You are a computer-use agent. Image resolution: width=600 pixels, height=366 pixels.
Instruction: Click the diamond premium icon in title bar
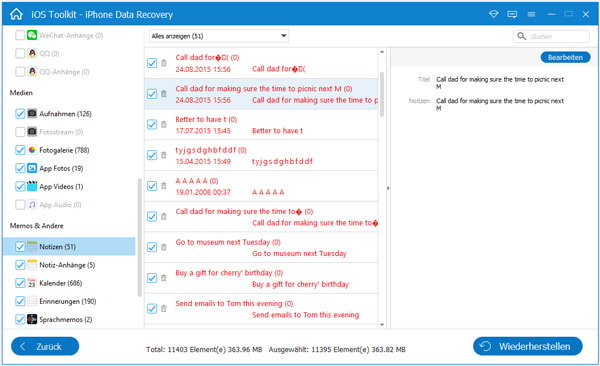pyautogui.click(x=494, y=14)
